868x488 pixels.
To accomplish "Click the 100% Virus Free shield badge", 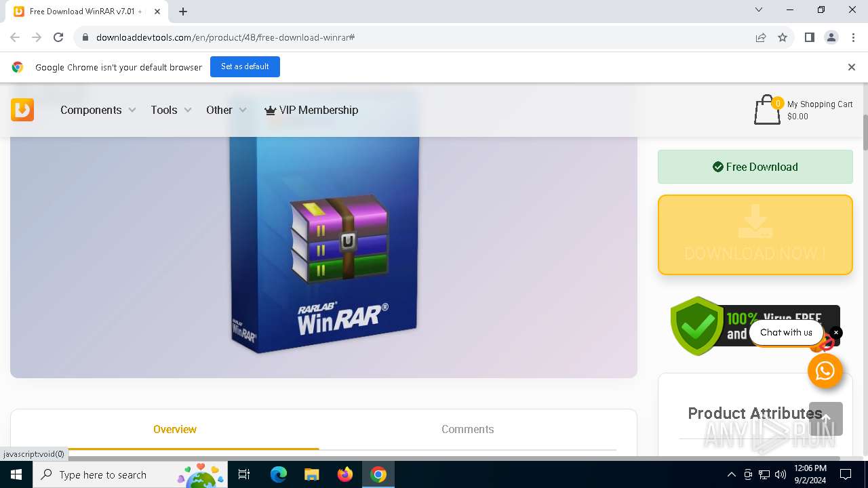I will pos(755,326).
